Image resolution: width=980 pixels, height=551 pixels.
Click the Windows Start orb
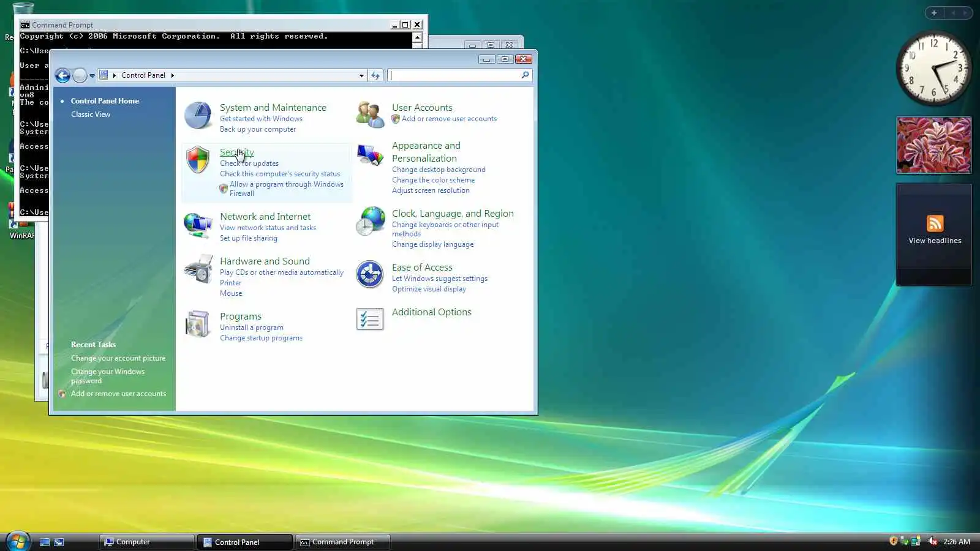click(x=18, y=541)
